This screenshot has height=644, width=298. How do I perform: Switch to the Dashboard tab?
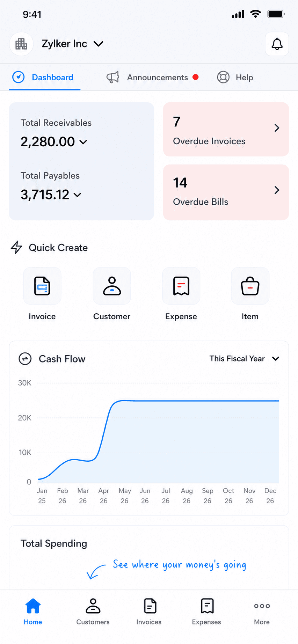[45, 77]
